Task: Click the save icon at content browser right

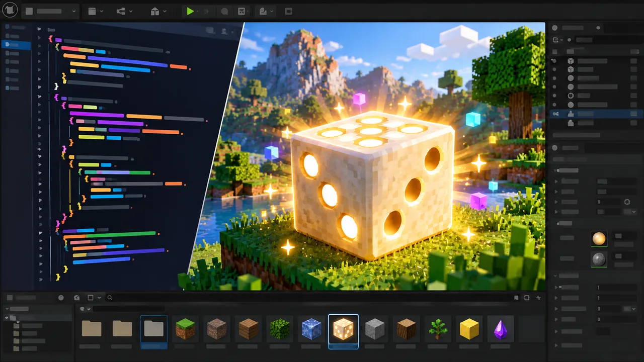Action: [517, 298]
